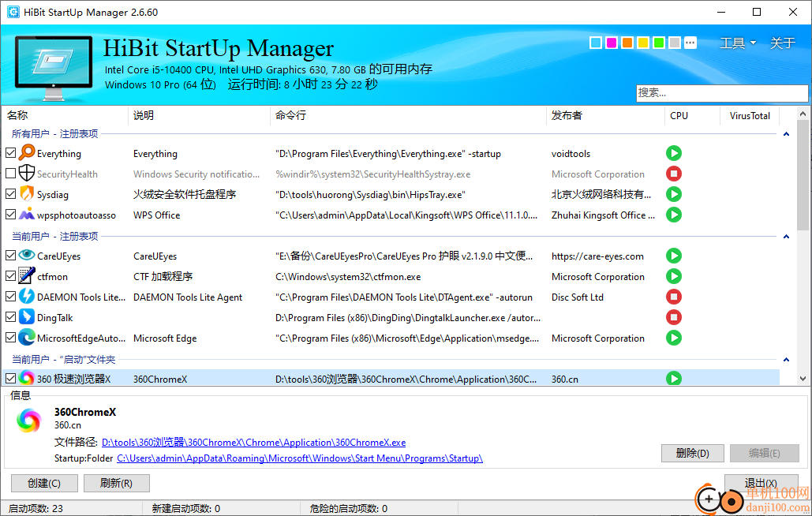Sort by the 名称 column header
The width and height of the screenshot is (812, 516).
pyautogui.click(x=65, y=115)
